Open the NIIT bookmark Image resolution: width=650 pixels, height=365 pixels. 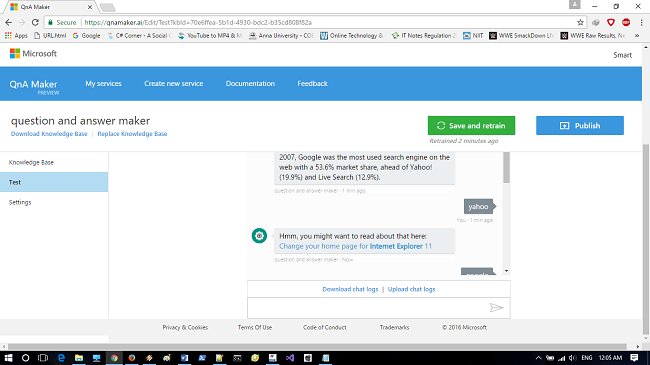click(473, 36)
